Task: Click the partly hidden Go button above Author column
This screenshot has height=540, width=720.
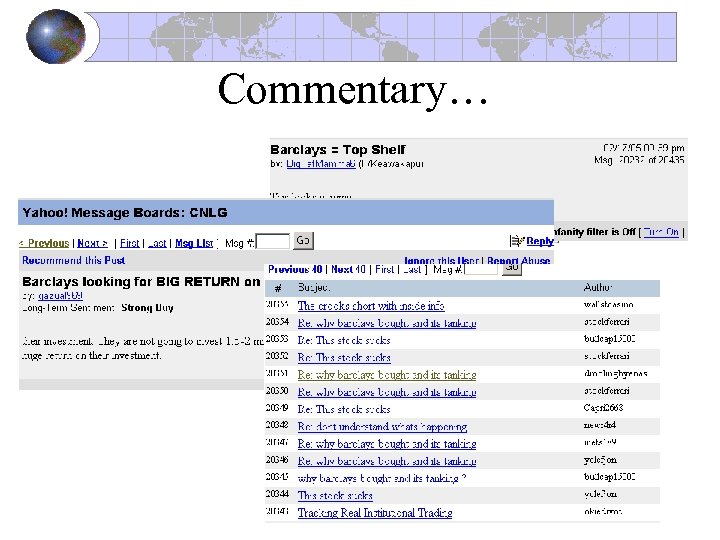Action: pos(512,270)
